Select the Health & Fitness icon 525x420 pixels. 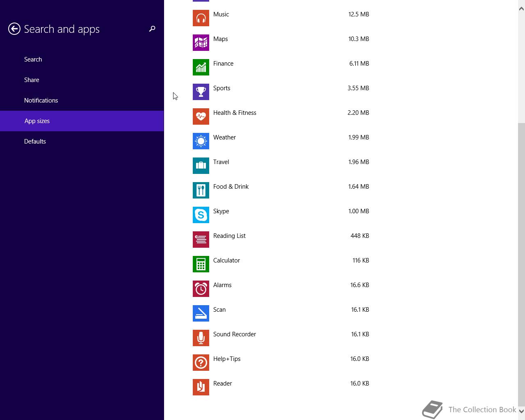pos(201,116)
